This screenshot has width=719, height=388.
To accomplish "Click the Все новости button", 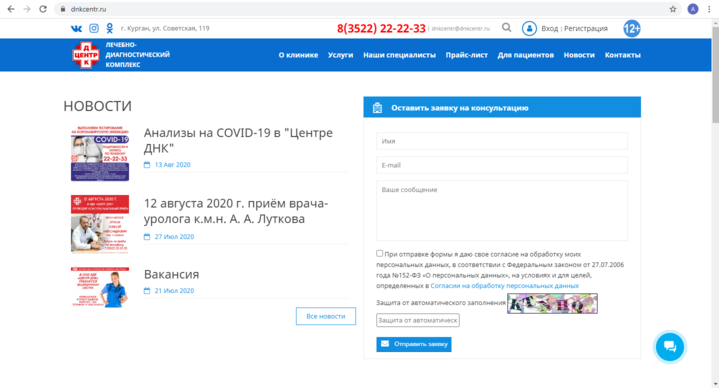I will 326,316.
